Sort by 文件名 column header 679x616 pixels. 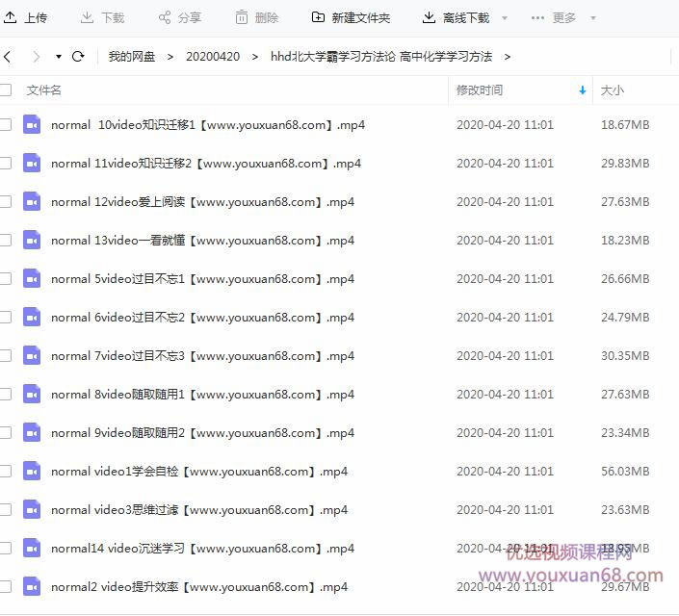(x=43, y=90)
